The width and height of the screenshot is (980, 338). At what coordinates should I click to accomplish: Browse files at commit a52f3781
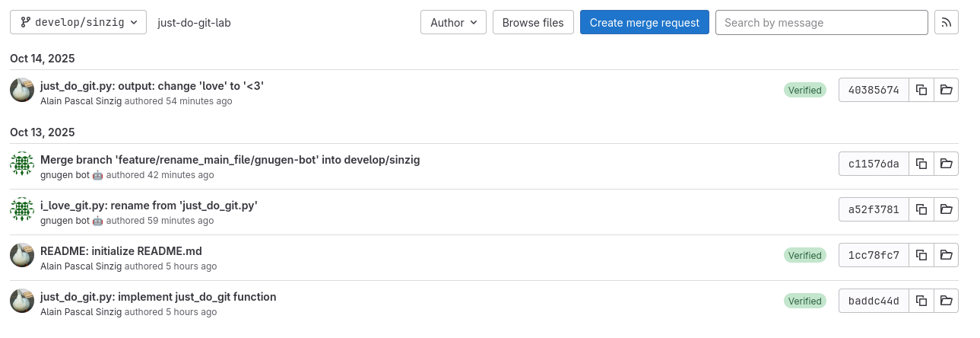click(x=946, y=209)
